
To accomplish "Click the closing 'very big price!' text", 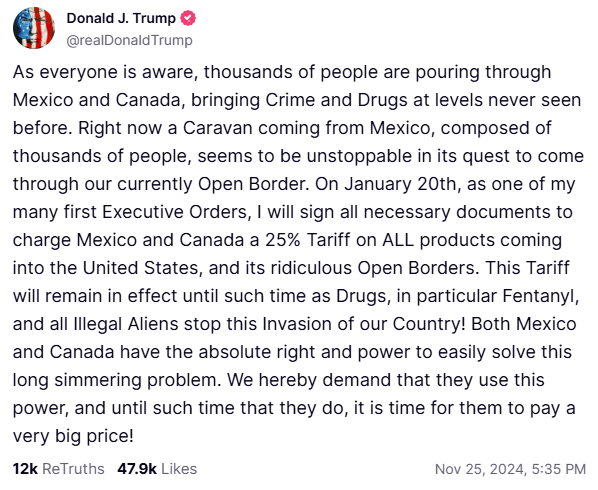I will (x=73, y=436).
